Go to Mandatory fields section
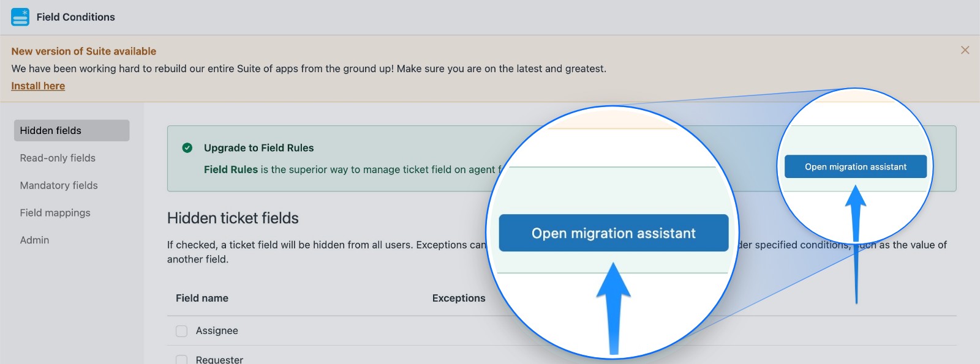The image size is (980, 364). [x=59, y=185]
